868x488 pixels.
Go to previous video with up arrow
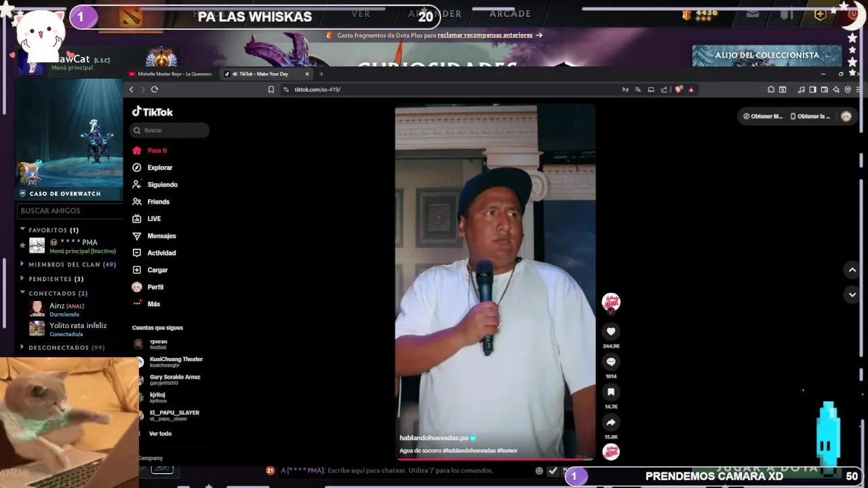click(x=852, y=270)
